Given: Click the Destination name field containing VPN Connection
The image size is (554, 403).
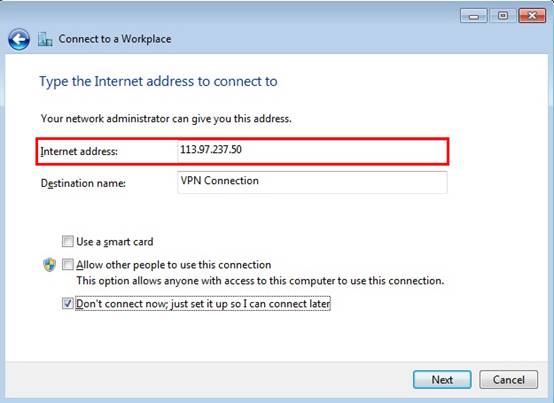Looking at the screenshot, I should tap(312, 182).
